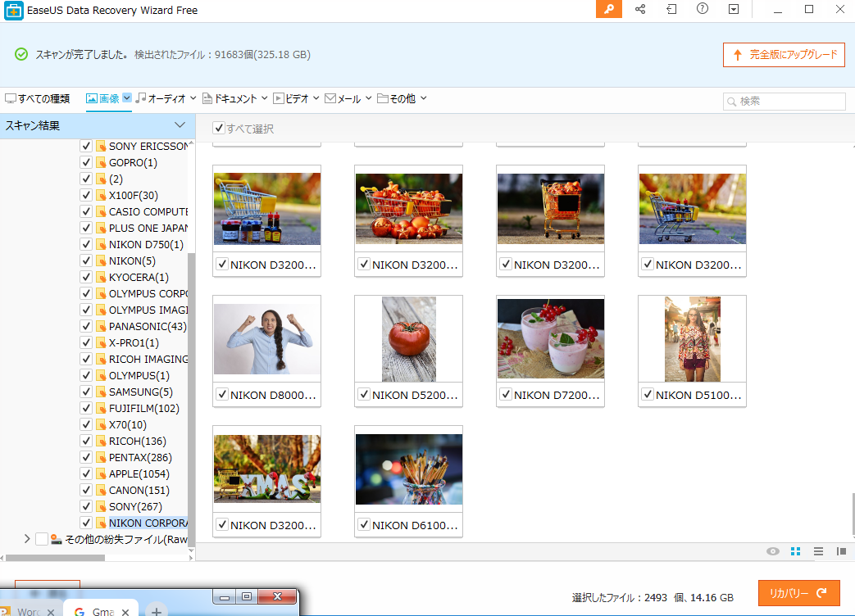
Task: Expand the その他の紛失ファイル tree node
Action: point(27,539)
